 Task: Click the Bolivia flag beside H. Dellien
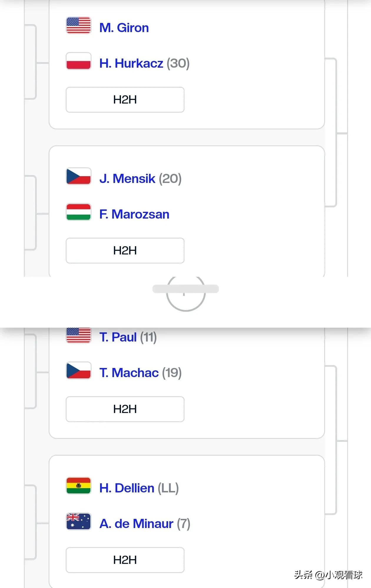(x=79, y=486)
